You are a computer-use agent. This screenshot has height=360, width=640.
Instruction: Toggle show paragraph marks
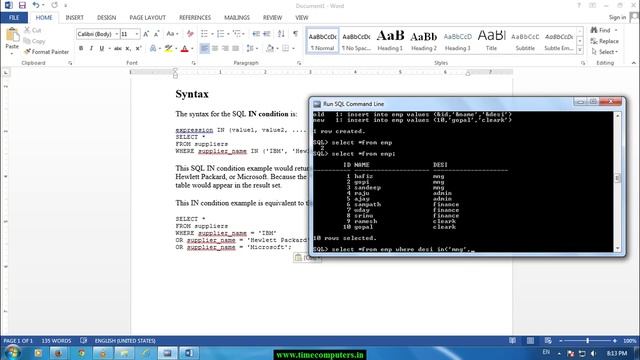point(295,34)
